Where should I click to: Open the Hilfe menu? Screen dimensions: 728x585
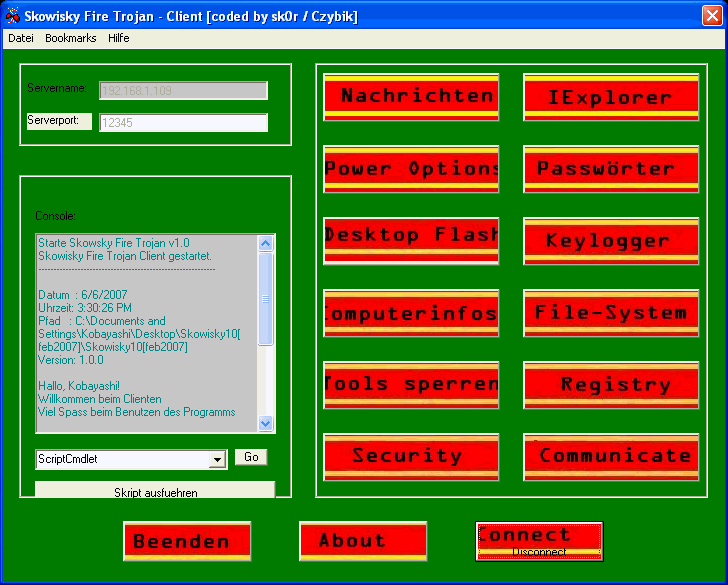(119, 38)
